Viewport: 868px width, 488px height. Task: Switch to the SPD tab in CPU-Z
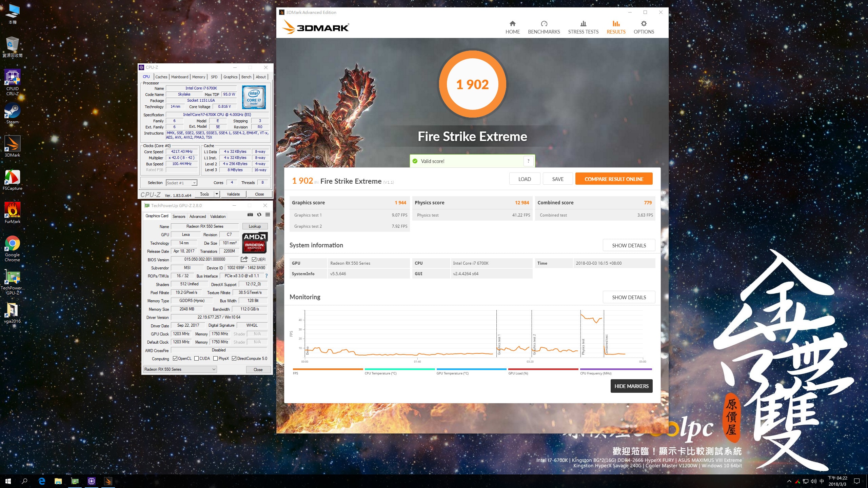214,77
